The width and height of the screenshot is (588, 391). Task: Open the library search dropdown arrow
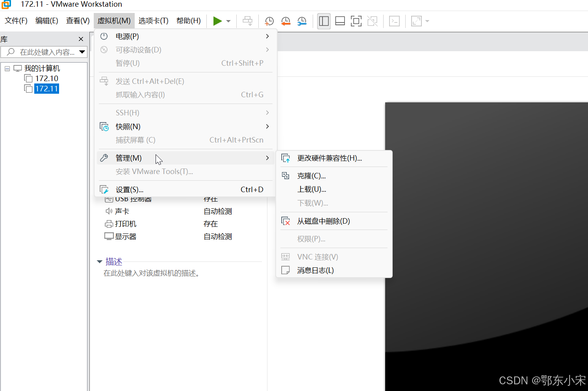[x=82, y=52]
